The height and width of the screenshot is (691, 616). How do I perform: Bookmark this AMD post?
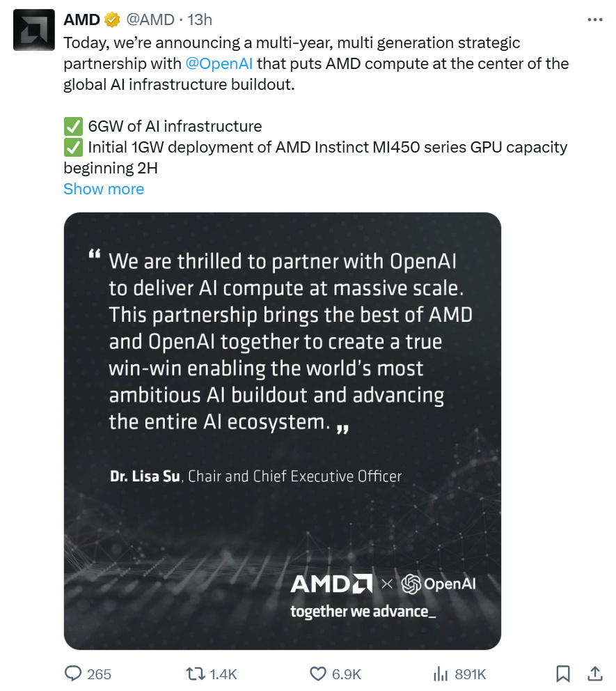[563, 674]
